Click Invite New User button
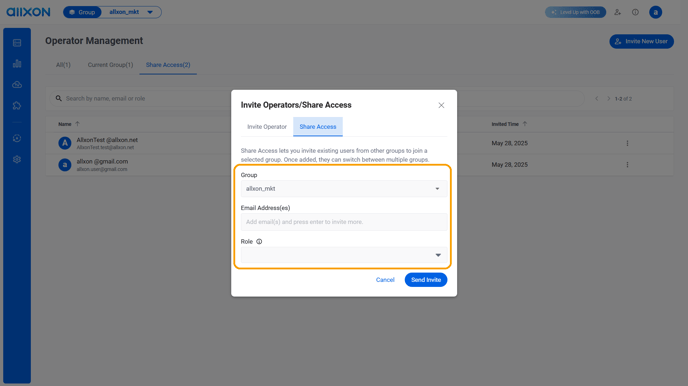The height and width of the screenshot is (386, 688). point(641,41)
